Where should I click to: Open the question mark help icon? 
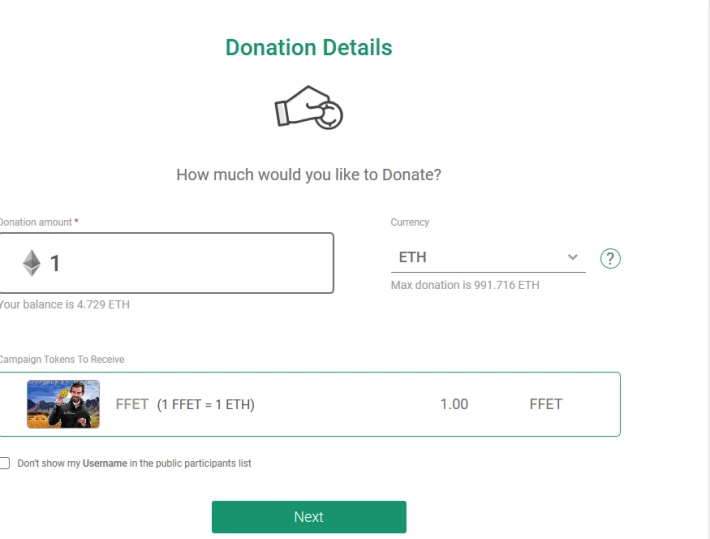[x=610, y=258]
